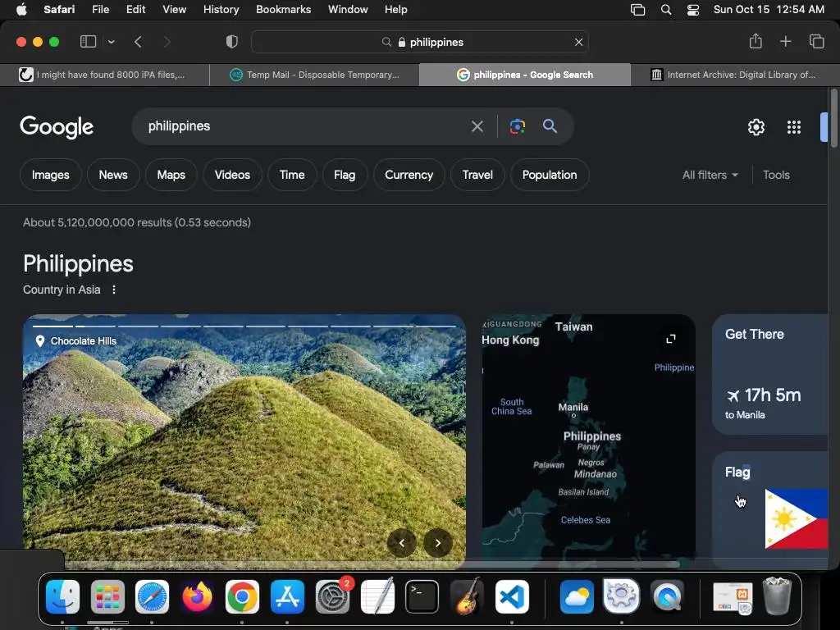Click the Flag card heading
The height and width of the screenshot is (630, 840).
pyautogui.click(x=737, y=472)
